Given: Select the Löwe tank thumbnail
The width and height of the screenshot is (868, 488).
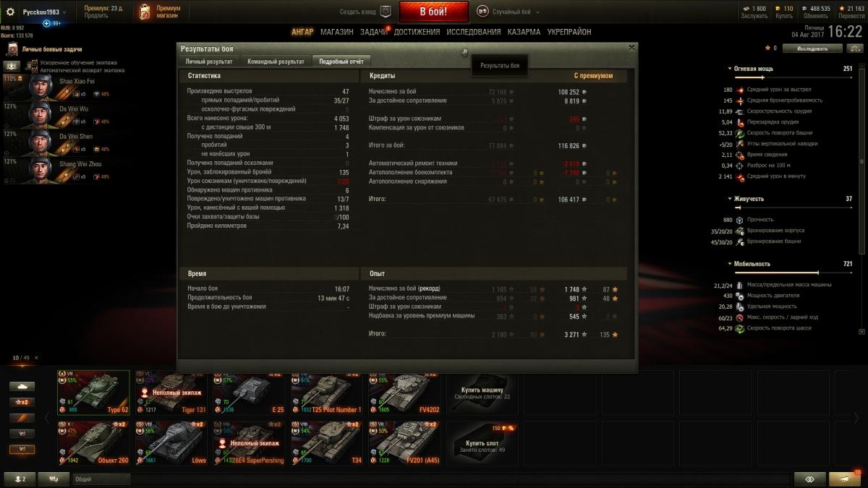Looking at the screenshot, I should [x=171, y=442].
